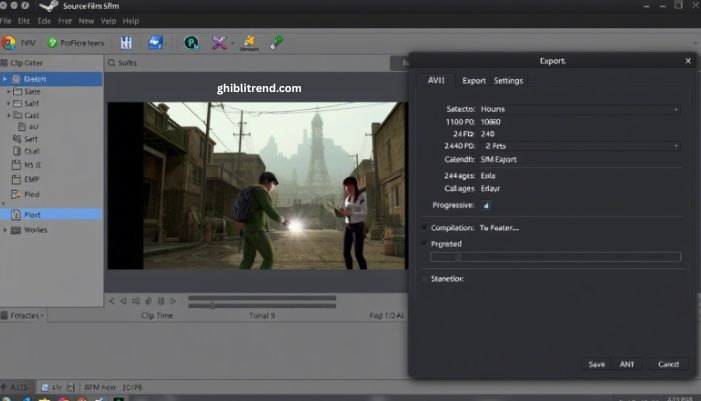
Task: Expand the Salit folder arrow
Action: 8,103
